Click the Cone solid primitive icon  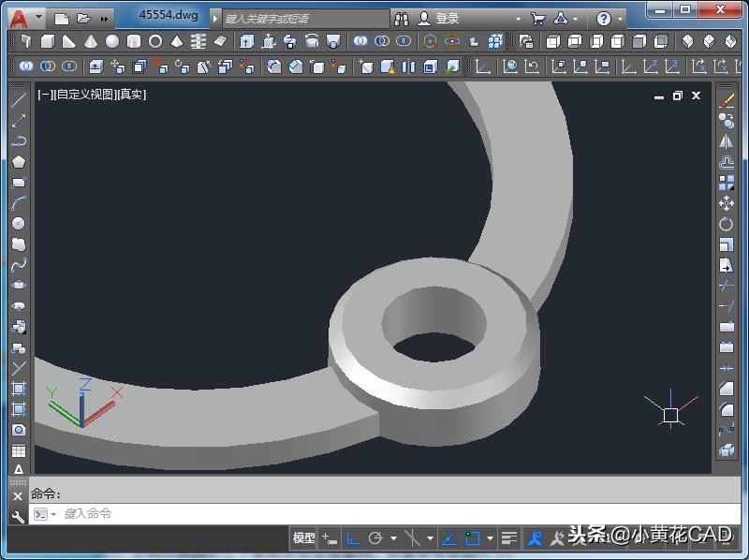(x=91, y=42)
